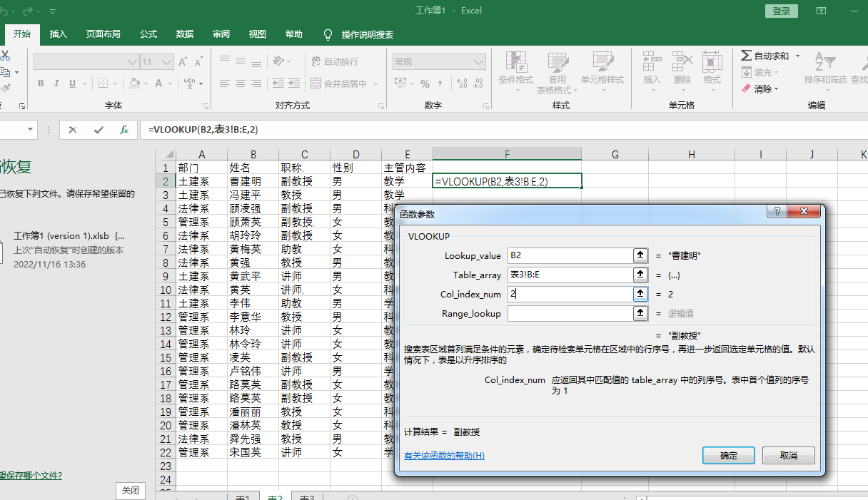Click the Cut scissors icon
This screenshot has height=500, width=868.
point(4,56)
